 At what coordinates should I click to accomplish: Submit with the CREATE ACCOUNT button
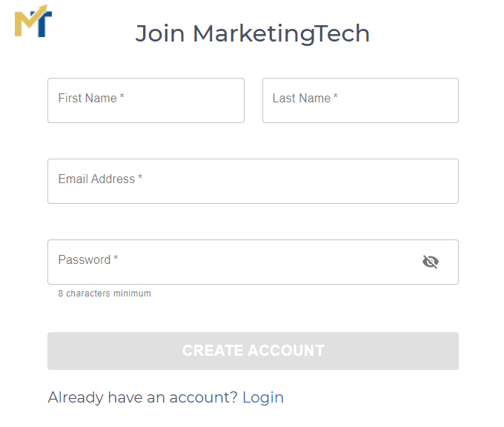point(253,351)
